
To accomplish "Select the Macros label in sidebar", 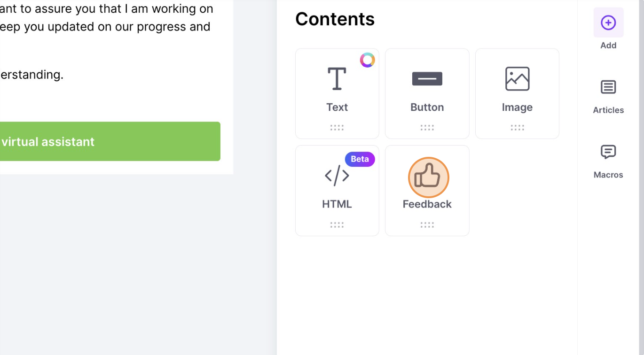I will click(x=608, y=175).
